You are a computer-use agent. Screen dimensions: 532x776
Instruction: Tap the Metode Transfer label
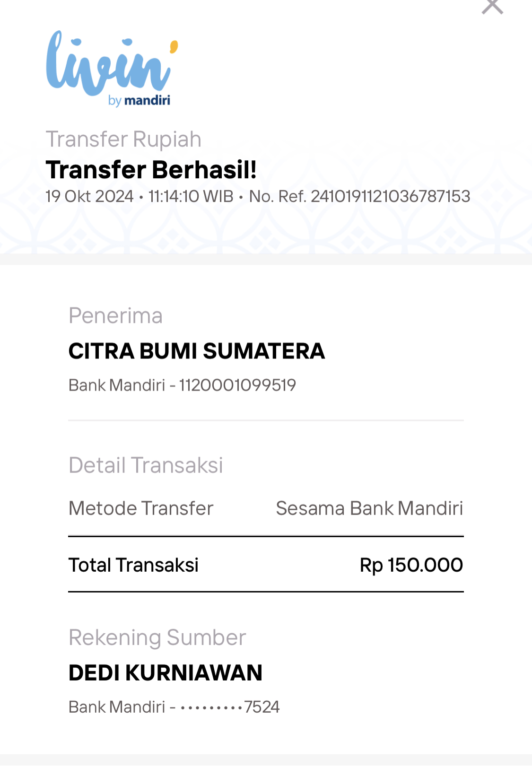[141, 508]
